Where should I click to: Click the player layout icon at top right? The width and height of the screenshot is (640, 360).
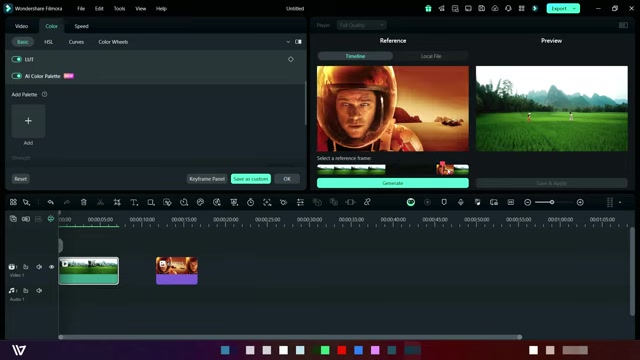[623, 25]
